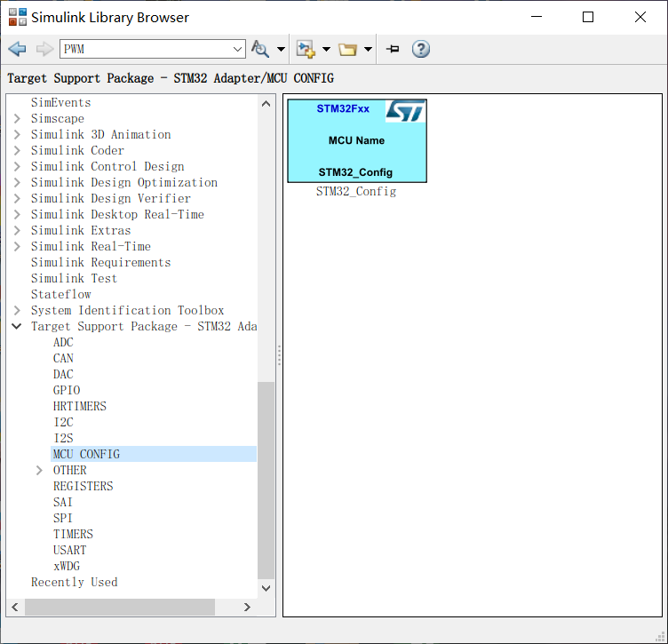
Task: Click the Simulink Library Browser title icon
Action: click(x=18, y=17)
